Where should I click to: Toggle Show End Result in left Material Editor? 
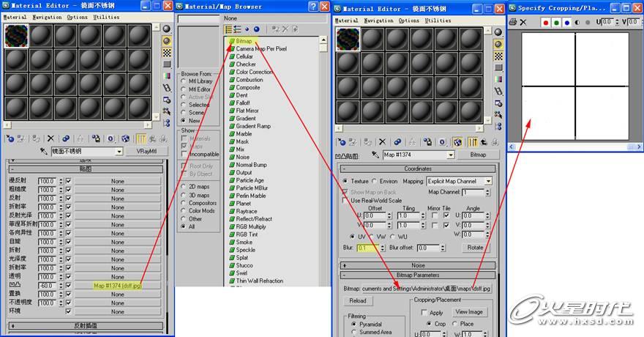141,139
